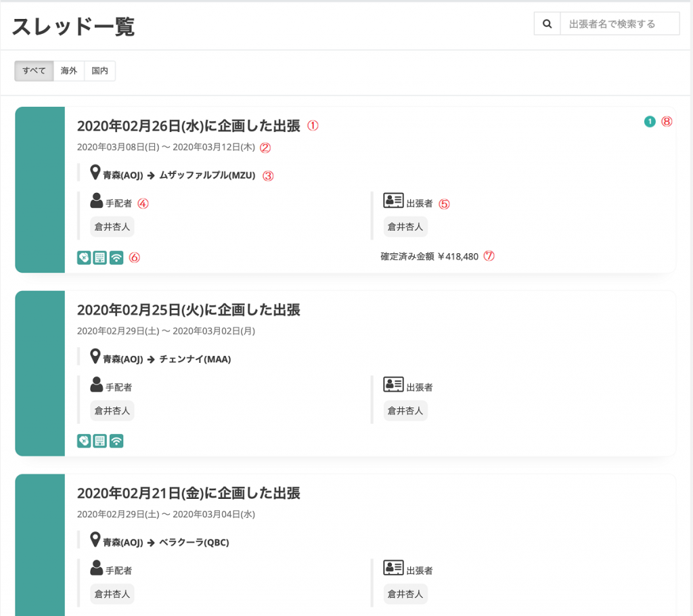Switch to the 国内 filter tab
Viewport: 693px width, 616px height.
[99, 71]
